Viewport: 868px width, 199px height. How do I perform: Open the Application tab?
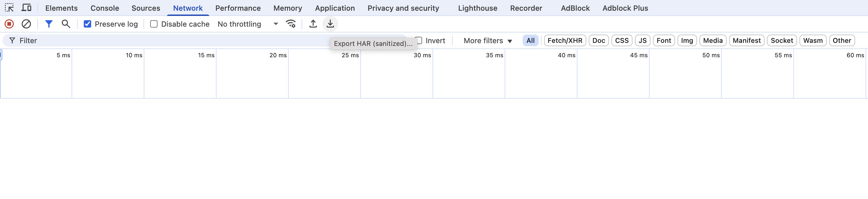tap(335, 8)
